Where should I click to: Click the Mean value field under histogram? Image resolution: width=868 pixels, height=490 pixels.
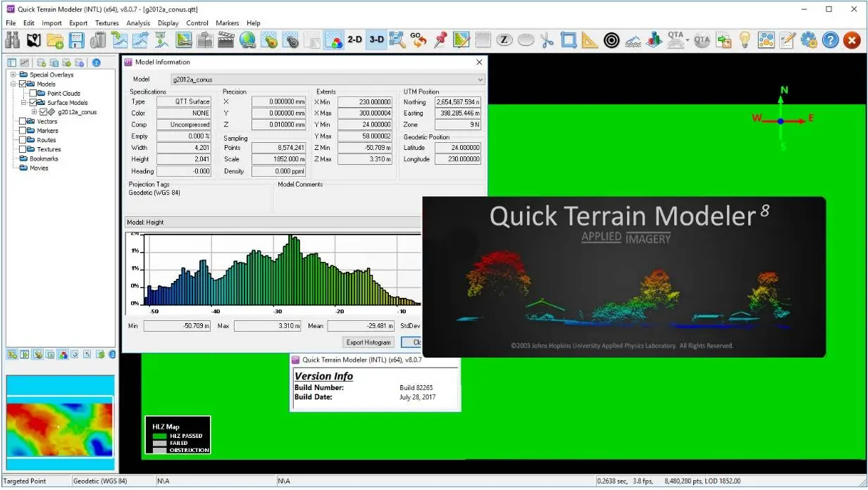(x=360, y=326)
